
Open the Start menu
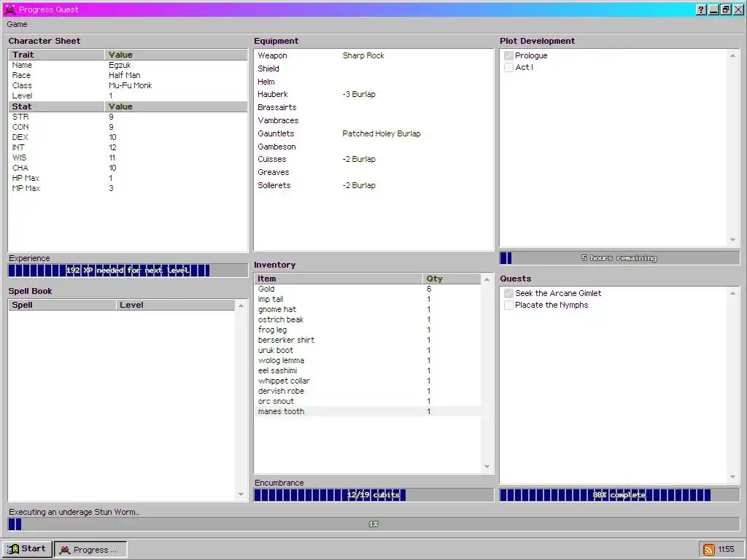coord(27,549)
